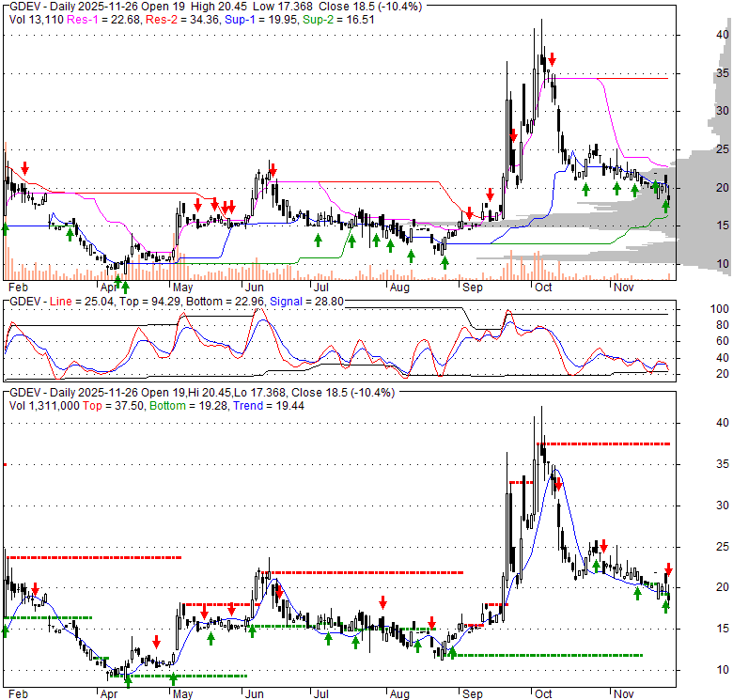Click the 'Feb' label on top chart time axis

18,288
